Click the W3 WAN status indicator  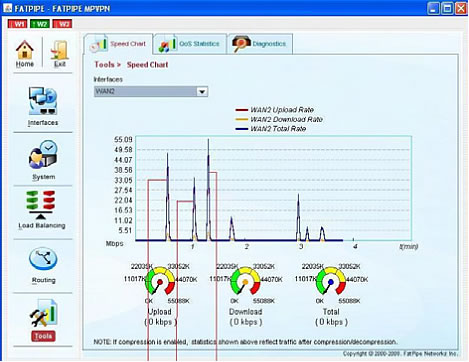click(x=62, y=24)
